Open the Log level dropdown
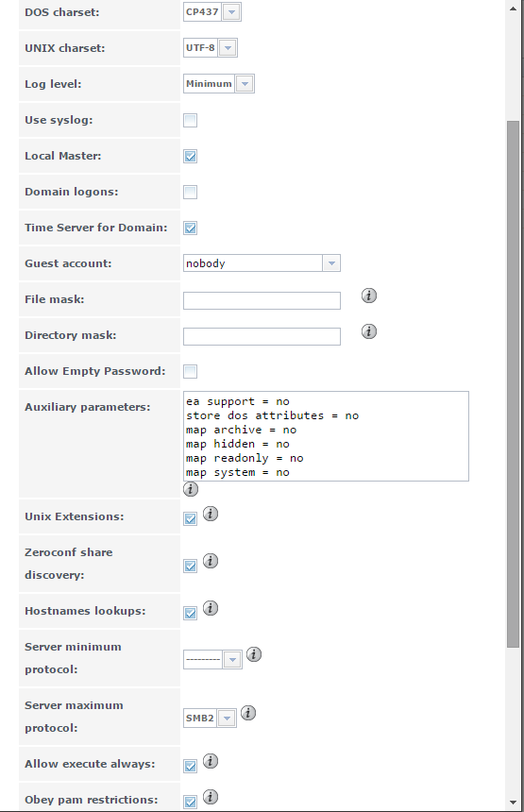524x812 pixels. tap(218, 84)
